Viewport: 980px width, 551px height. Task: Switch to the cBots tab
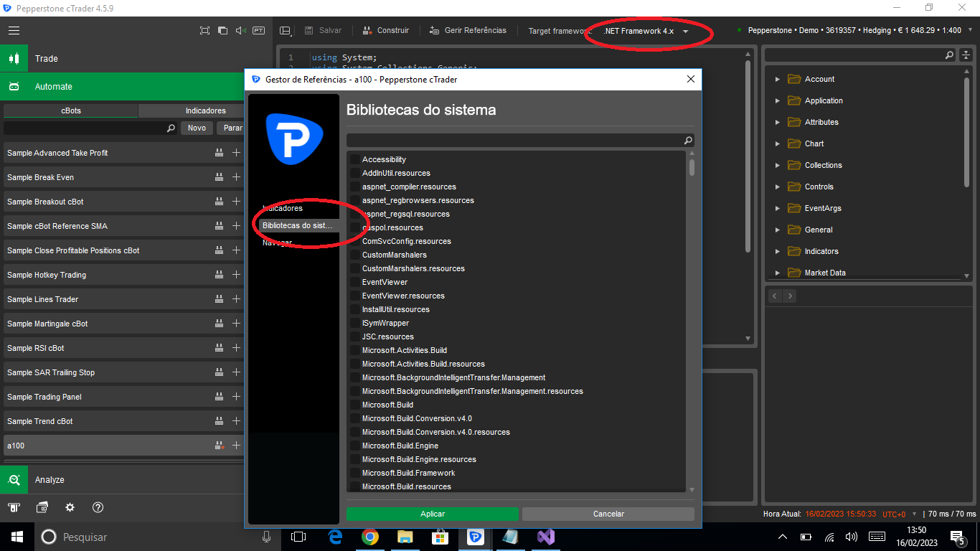(71, 110)
